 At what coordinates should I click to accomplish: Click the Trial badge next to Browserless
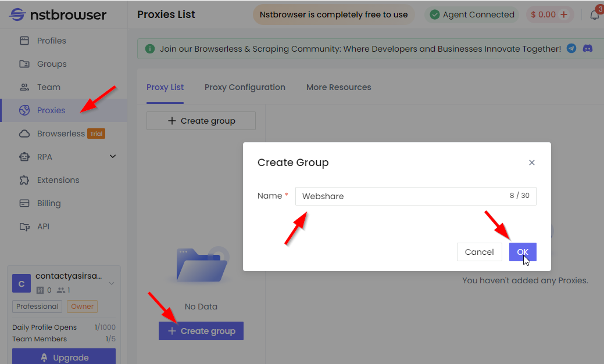pyautogui.click(x=97, y=134)
